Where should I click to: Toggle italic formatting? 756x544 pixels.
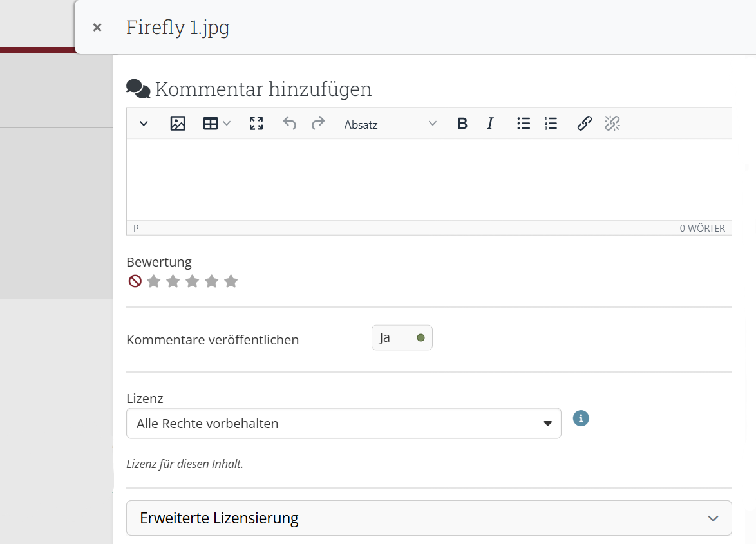point(490,124)
